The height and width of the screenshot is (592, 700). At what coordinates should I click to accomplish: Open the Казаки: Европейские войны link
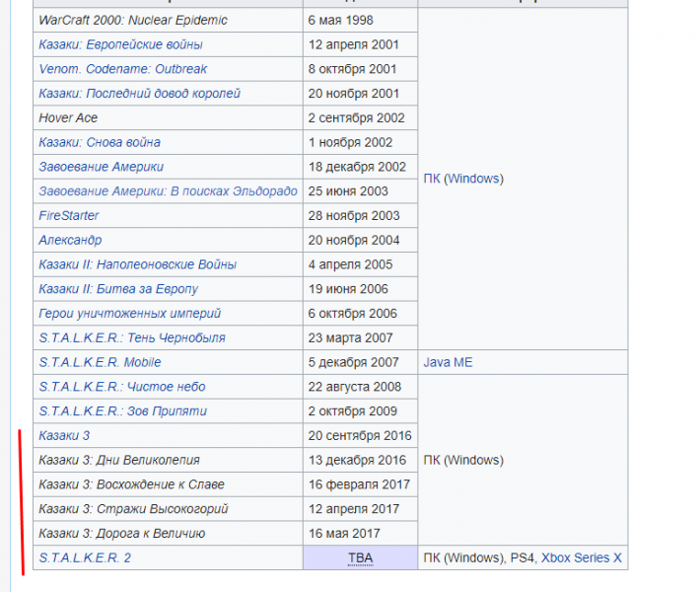point(120,44)
